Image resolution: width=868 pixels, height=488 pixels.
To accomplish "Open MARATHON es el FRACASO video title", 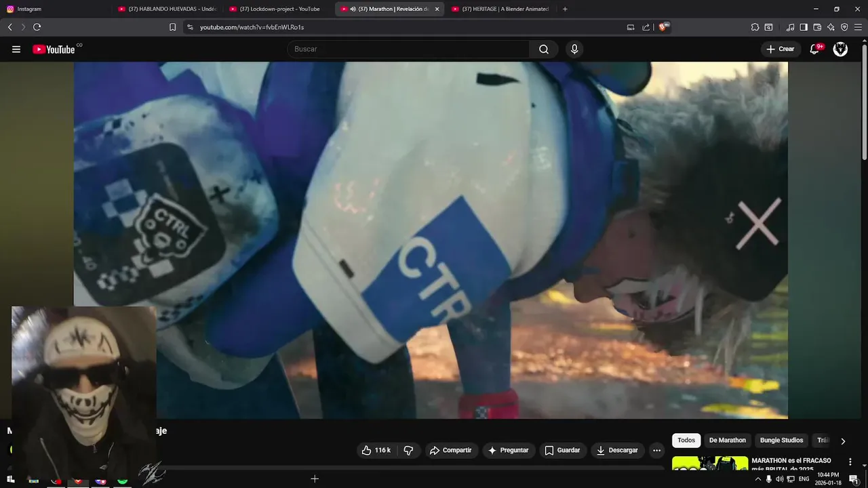I will 791,464.
